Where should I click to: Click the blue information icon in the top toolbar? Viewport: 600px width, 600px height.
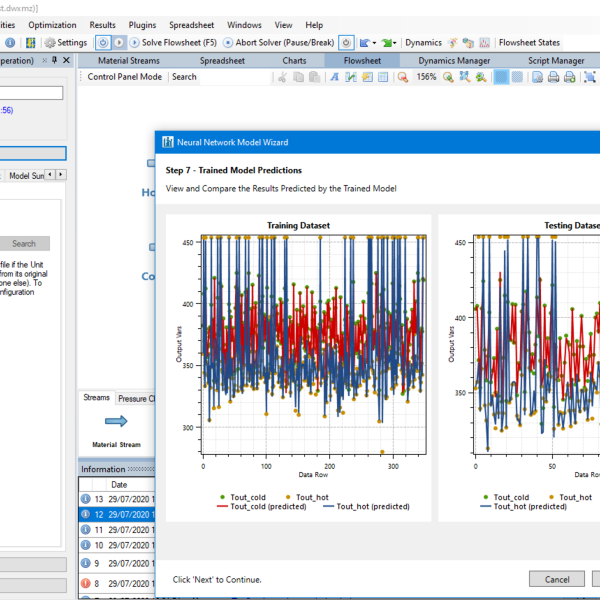[x=10, y=42]
